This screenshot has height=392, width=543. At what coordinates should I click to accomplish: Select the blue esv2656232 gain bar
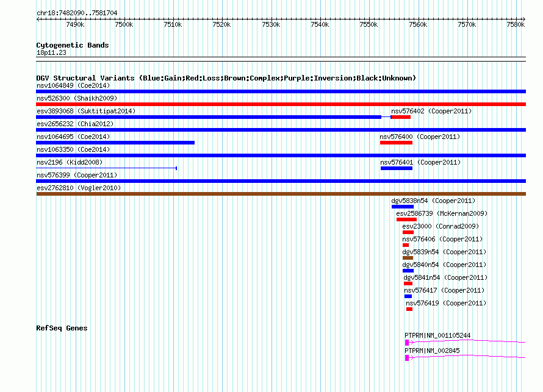[281, 130]
